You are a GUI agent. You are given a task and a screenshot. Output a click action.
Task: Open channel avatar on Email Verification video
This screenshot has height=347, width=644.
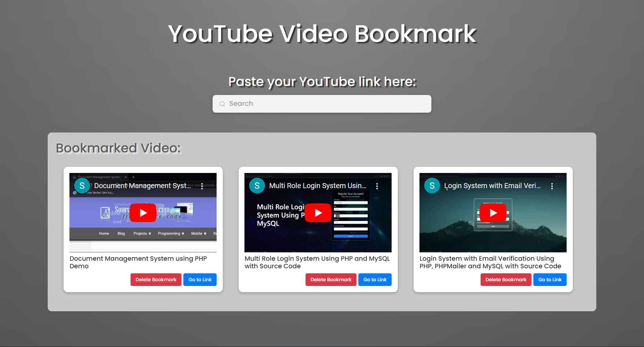[x=432, y=186]
